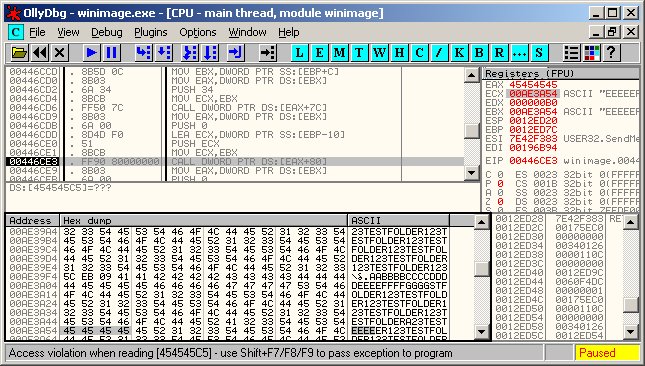Toggle the P flag value in registers
Viewport: 645px width, 366px height.
point(500,184)
